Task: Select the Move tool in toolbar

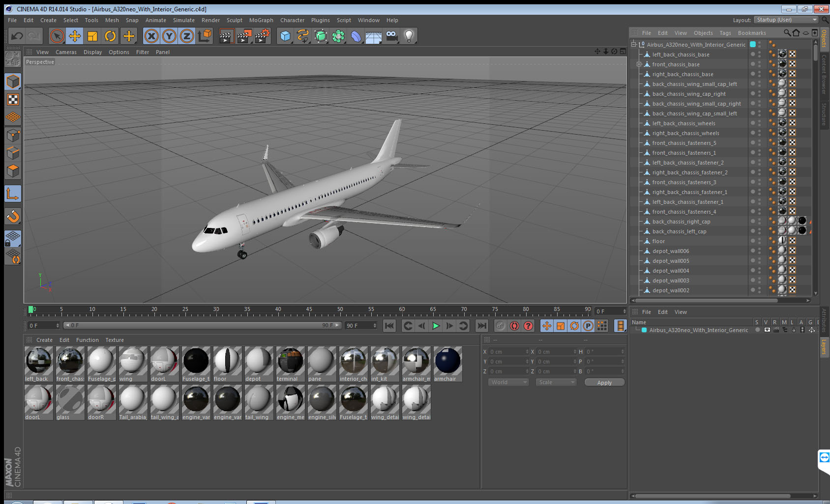Action: (75, 36)
